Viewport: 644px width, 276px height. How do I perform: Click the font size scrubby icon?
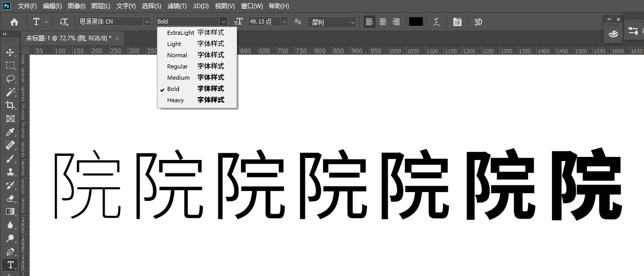[239, 21]
